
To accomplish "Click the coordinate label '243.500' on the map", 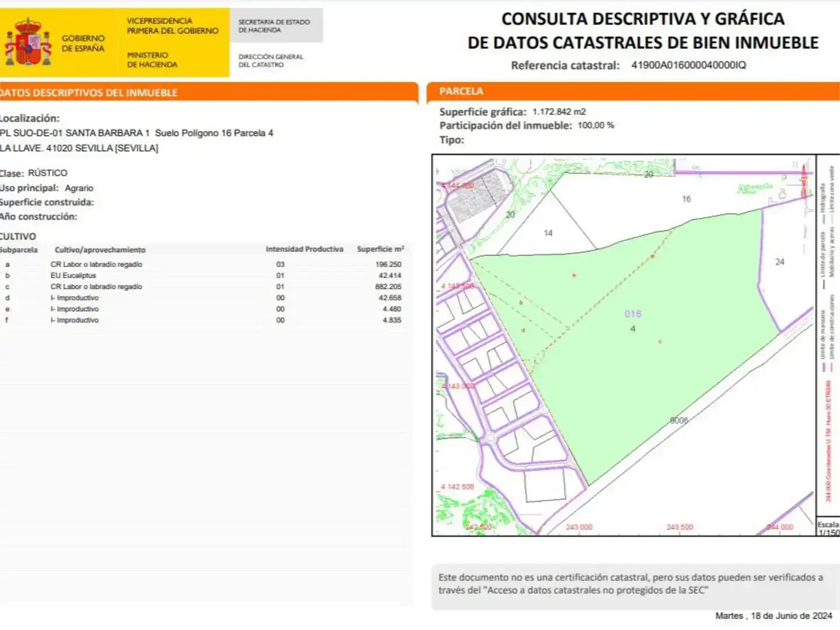I will (x=680, y=527).
